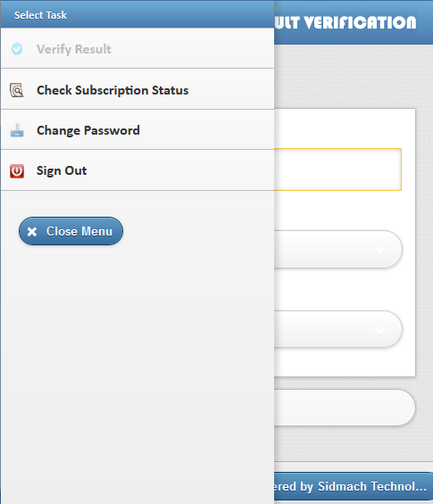
Task: Click the blue checkmark icon beside Verify Result
Action: [x=17, y=49]
